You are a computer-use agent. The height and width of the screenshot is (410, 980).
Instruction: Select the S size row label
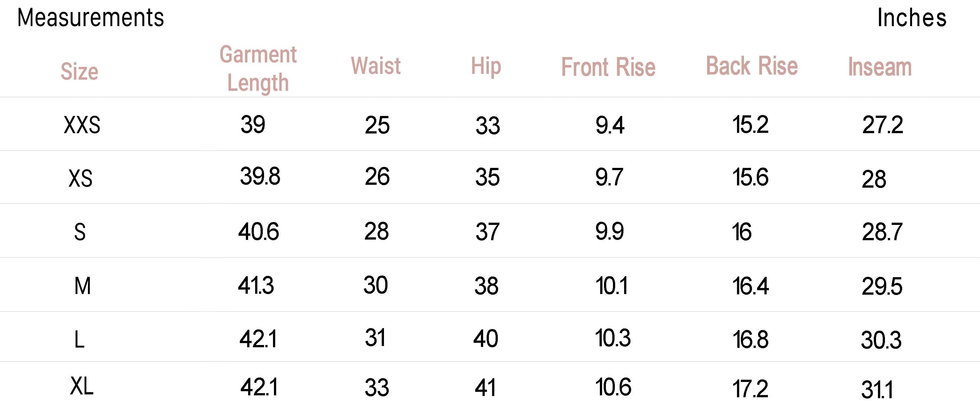tap(79, 232)
